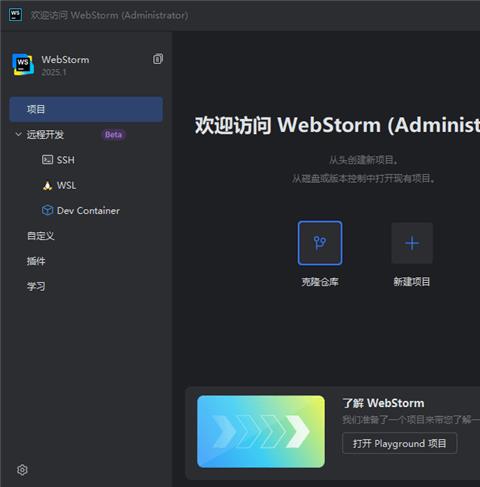
Task: Switch to the 自定义 tab
Action: point(40,236)
